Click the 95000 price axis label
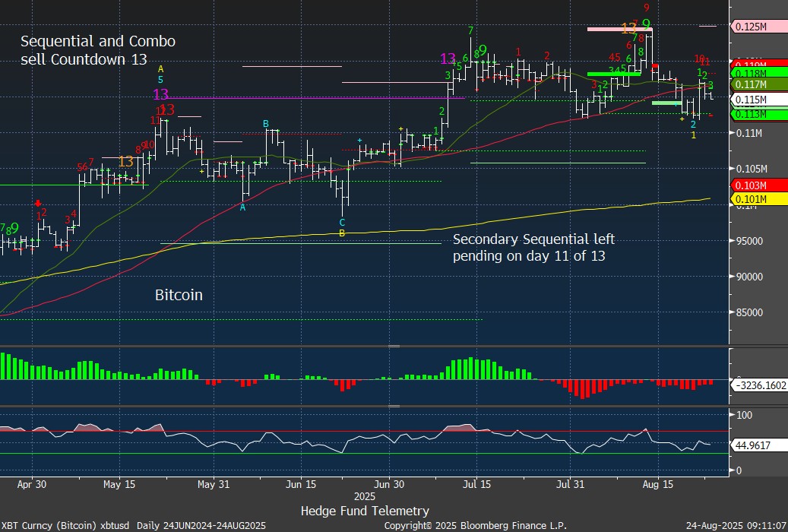The height and width of the screenshot is (532, 788). 749,241
